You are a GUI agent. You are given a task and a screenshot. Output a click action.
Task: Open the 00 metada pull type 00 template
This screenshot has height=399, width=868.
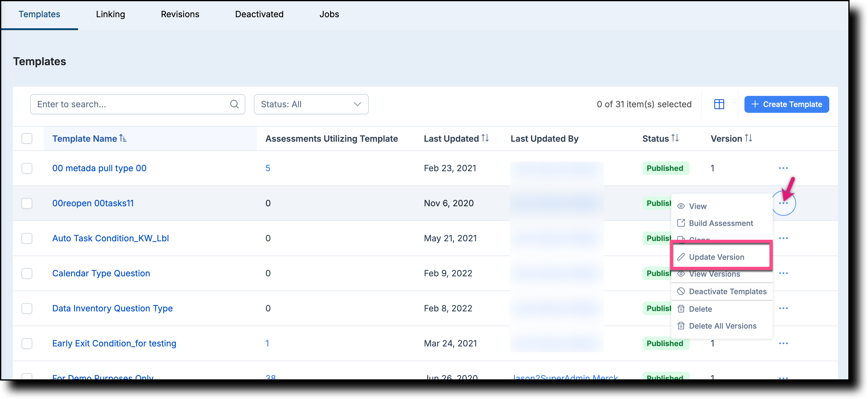99,168
